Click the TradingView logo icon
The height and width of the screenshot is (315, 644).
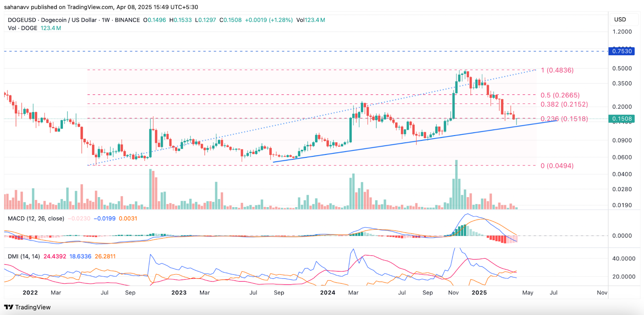pos(8,307)
